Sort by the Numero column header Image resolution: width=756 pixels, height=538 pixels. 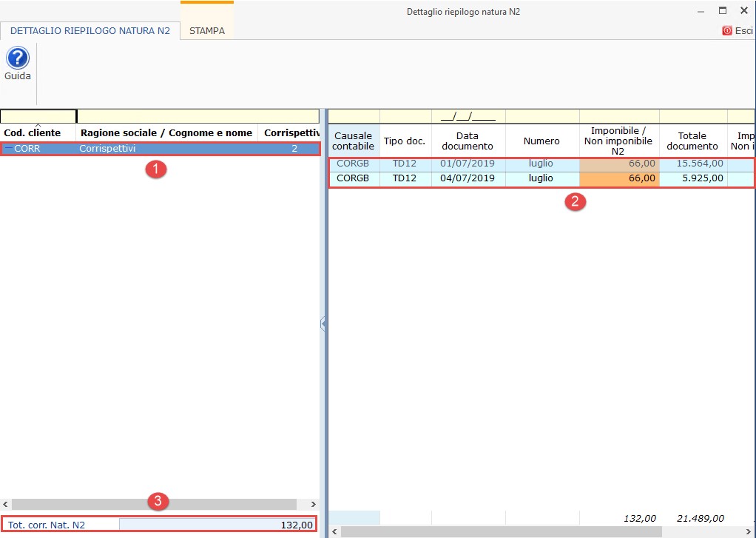pos(542,141)
